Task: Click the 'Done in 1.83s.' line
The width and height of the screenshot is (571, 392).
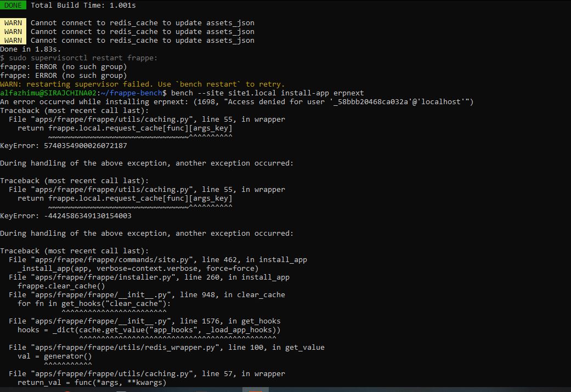Action: [x=31, y=49]
